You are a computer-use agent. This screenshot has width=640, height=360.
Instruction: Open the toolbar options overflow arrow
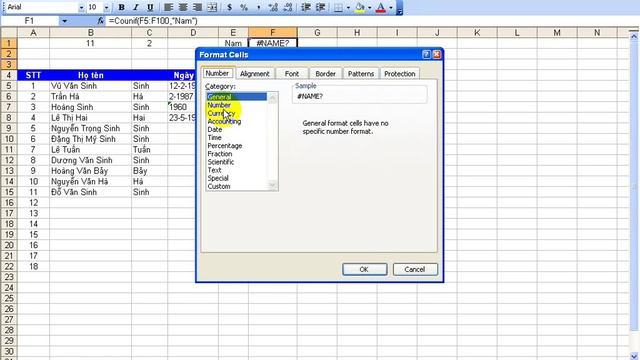coord(400,8)
